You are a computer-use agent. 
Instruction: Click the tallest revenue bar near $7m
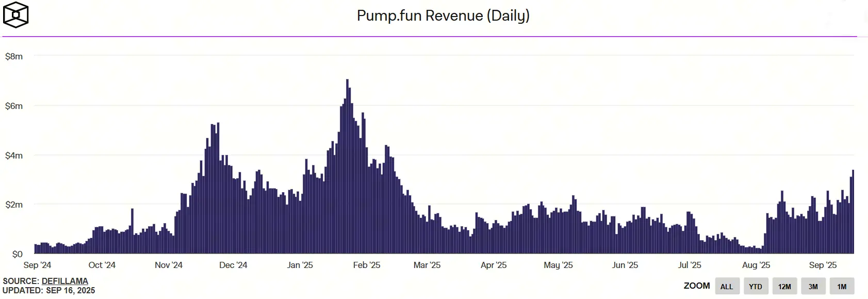click(347, 166)
